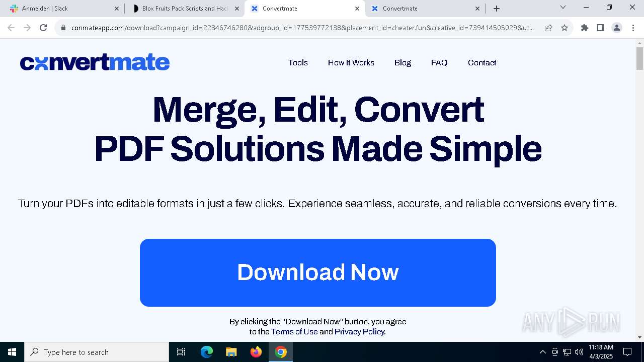Image resolution: width=644 pixels, height=362 pixels.
Task: Open the Windows Start menu
Action: pyautogui.click(x=12, y=352)
